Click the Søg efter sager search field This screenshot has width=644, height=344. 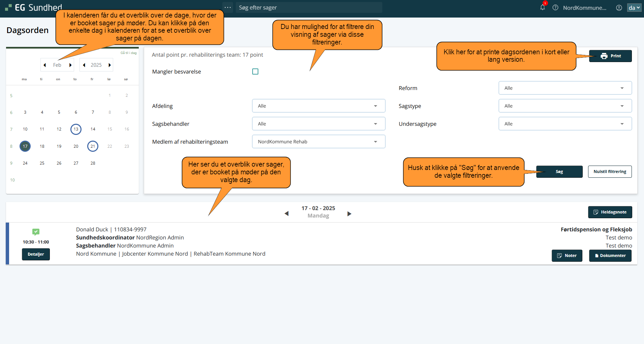[308, 7]
